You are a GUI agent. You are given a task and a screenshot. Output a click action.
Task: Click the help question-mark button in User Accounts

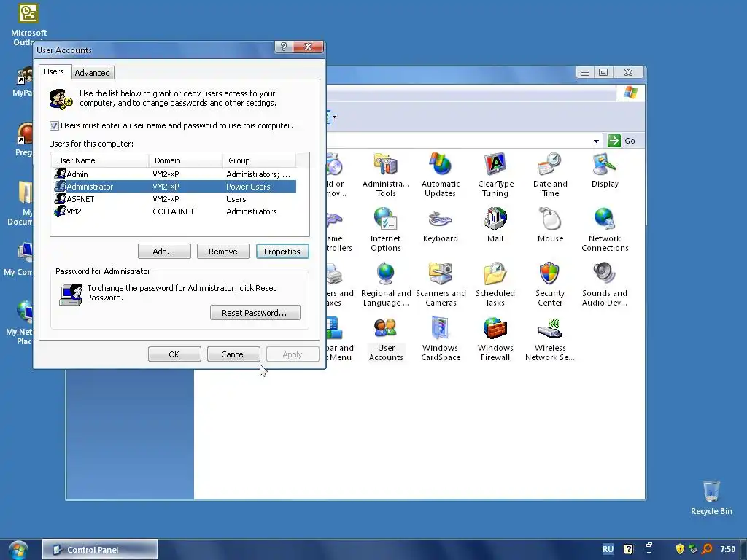point(284,47)
